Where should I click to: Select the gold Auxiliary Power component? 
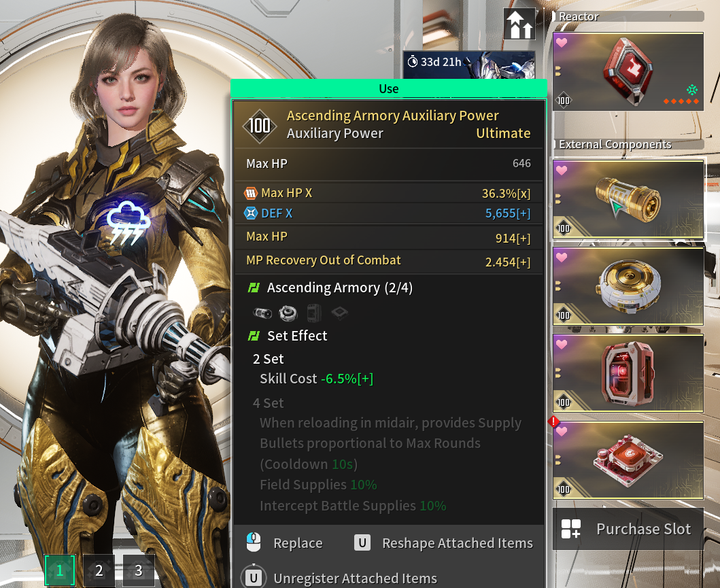[628, 198]
